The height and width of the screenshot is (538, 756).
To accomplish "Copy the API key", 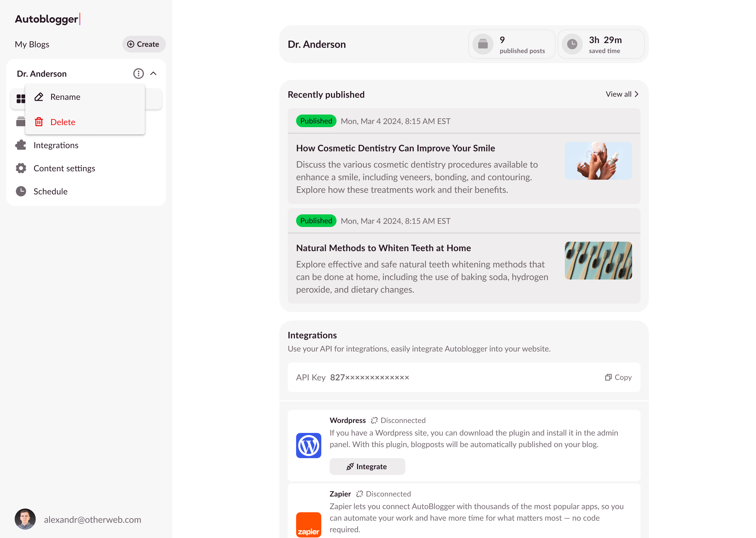I will click(618, 377).
